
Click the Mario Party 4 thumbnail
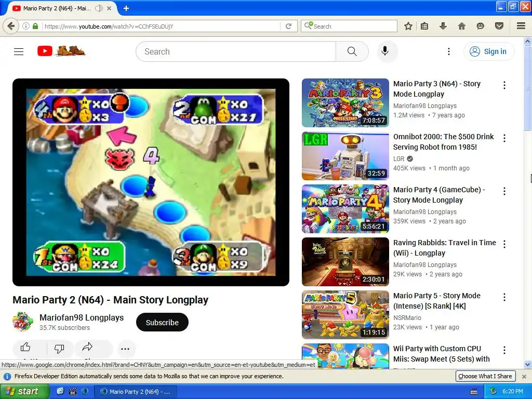(x=345, y=209)
